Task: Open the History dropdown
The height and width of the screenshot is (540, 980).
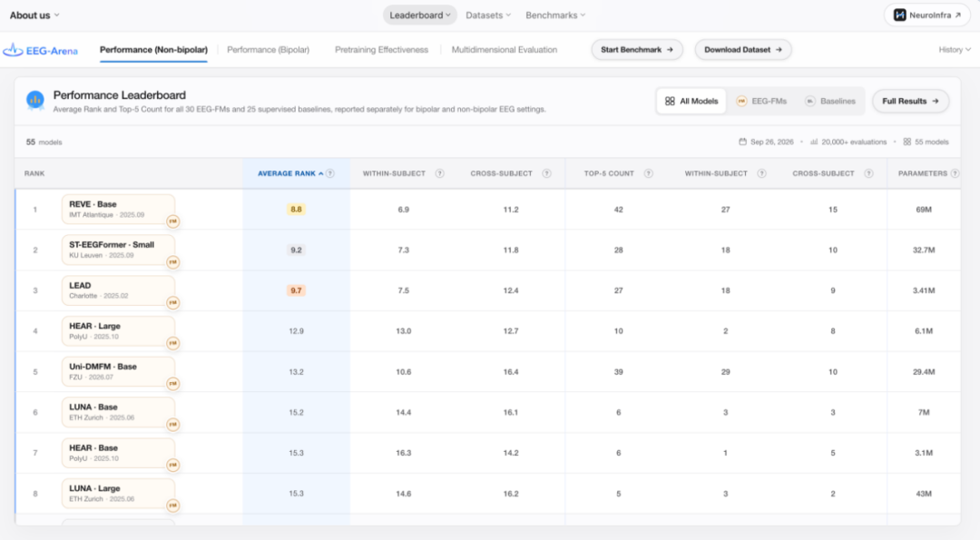Action: [955, 50]
